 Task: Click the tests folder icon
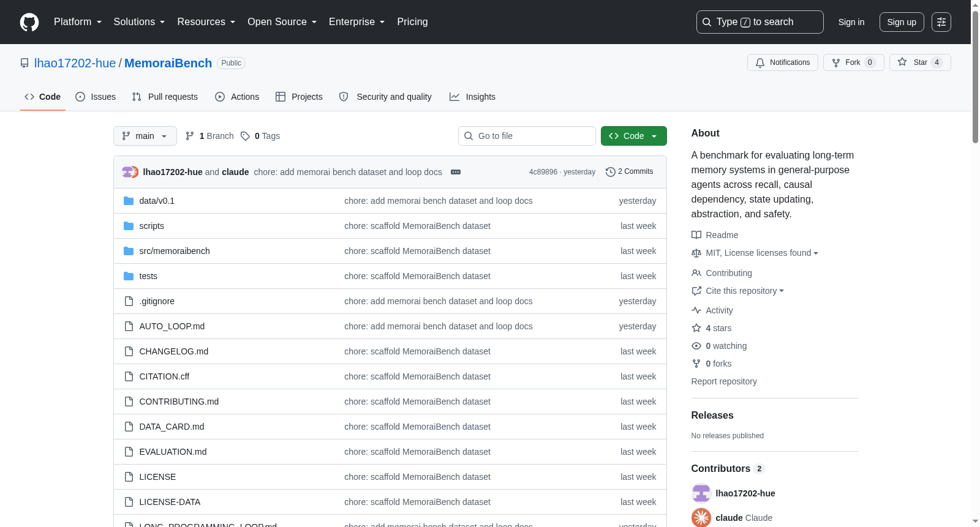point(129,276)
